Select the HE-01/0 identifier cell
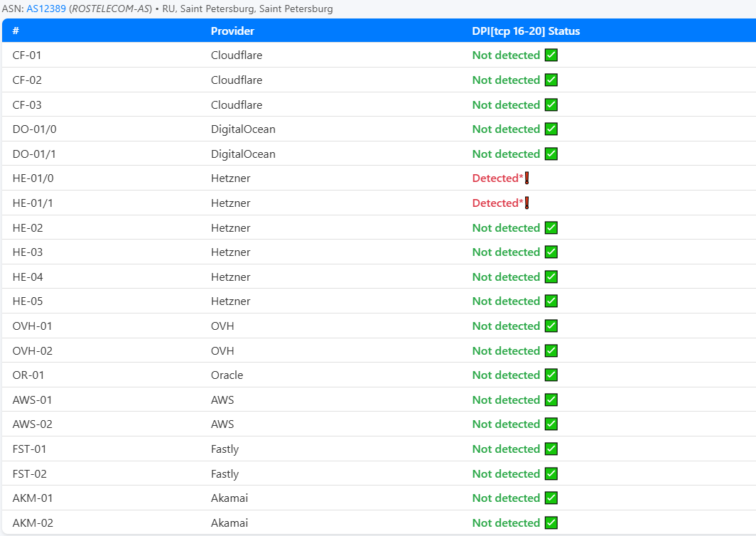The height and width of the screenshot is (536, 756). (33, 178)
